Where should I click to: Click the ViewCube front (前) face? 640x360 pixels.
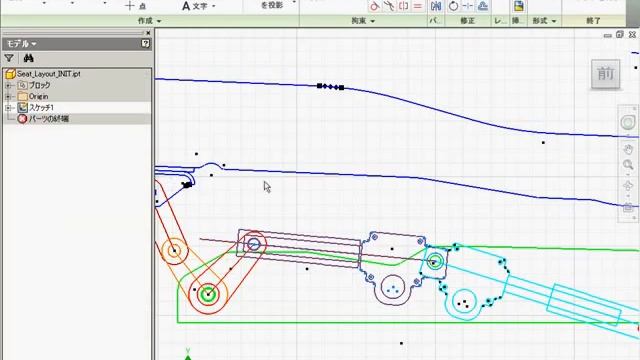coord(605,73)
